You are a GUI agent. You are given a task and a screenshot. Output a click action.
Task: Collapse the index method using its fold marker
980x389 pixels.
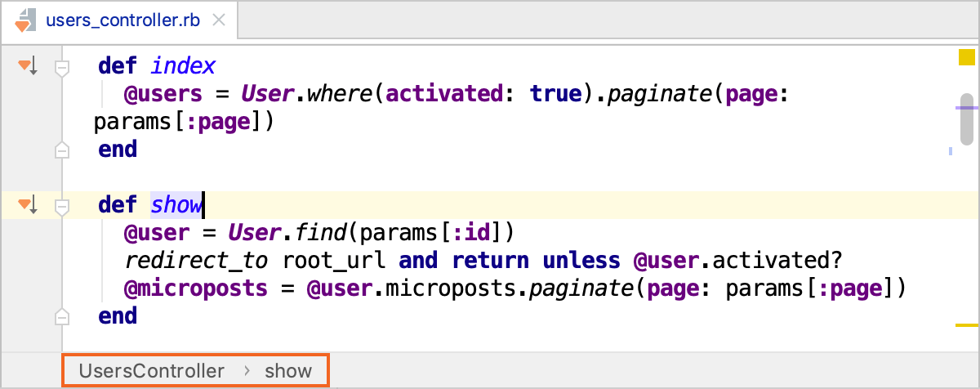point(61,69)
